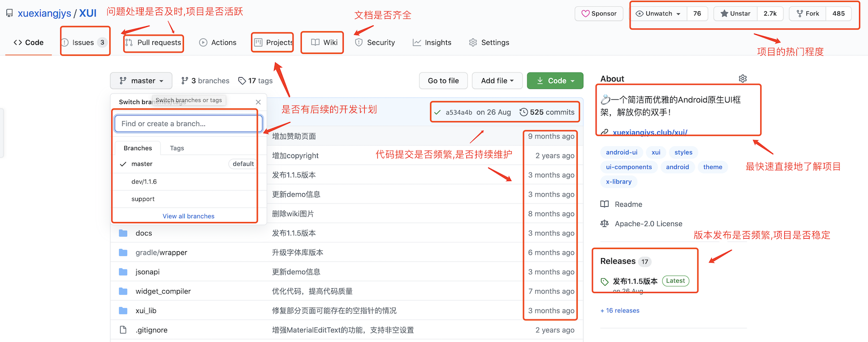Open the 3 branches link
Screen dimensions: 868x342
pos(205,81)
